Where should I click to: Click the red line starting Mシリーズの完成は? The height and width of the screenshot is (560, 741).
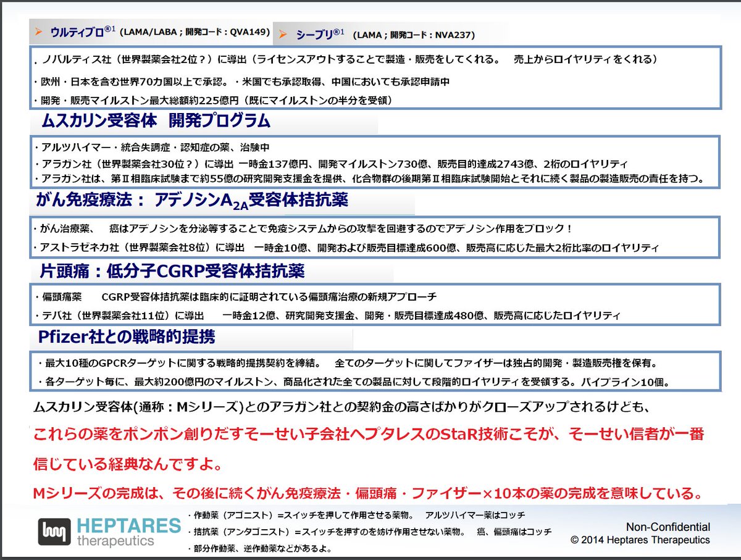pyautogui.click(x=368, y=494)
